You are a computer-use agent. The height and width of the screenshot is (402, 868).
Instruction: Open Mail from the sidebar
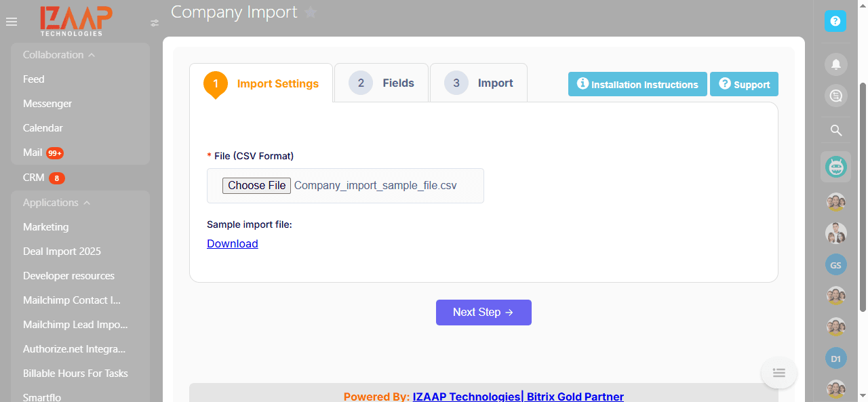click(33, 152)
